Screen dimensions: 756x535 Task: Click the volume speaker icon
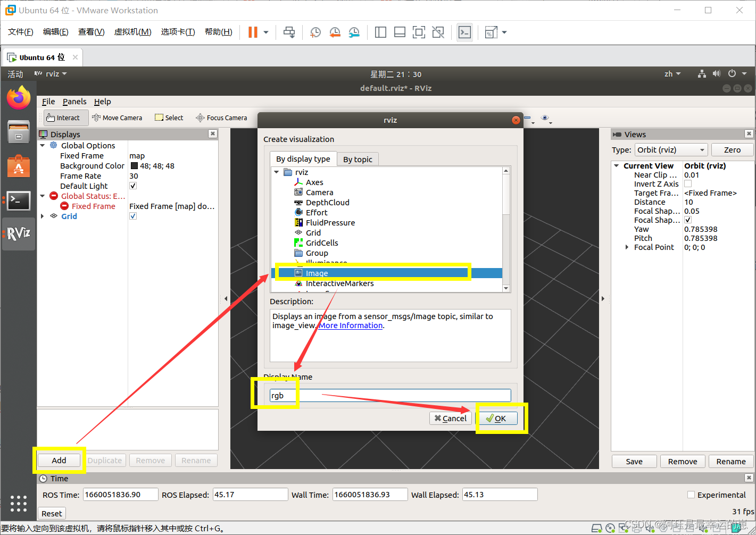pyautogui.click(x=717, y=74)
